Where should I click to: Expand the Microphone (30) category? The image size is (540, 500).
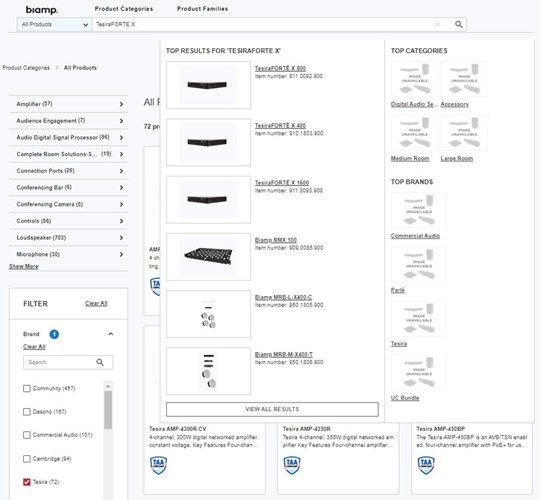pos(68,254)
